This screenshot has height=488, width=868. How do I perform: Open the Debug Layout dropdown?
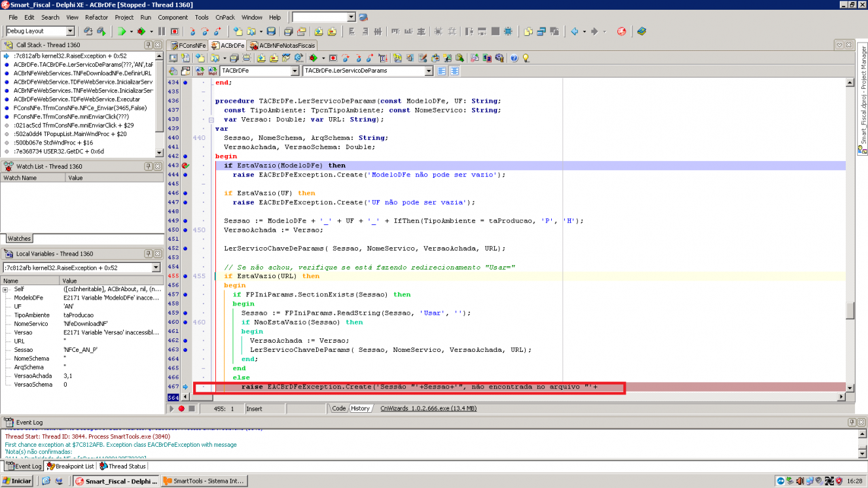tap(70, 31)
